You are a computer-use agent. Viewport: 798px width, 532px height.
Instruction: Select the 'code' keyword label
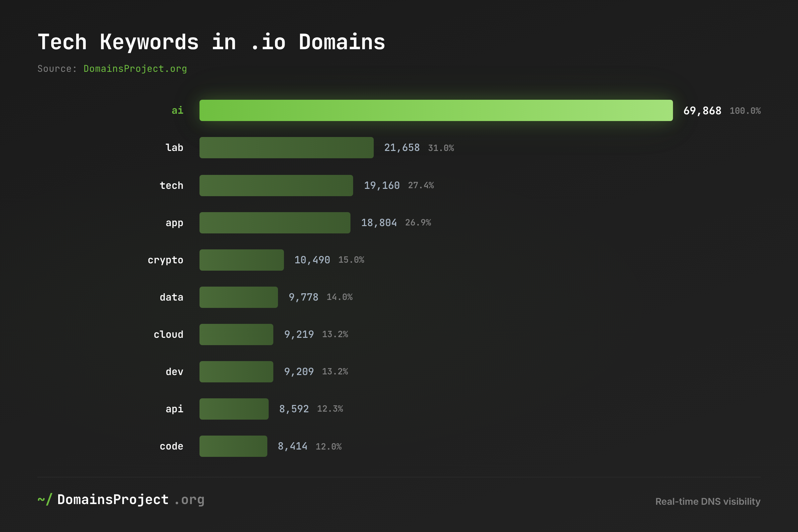(x=171, y=446)
